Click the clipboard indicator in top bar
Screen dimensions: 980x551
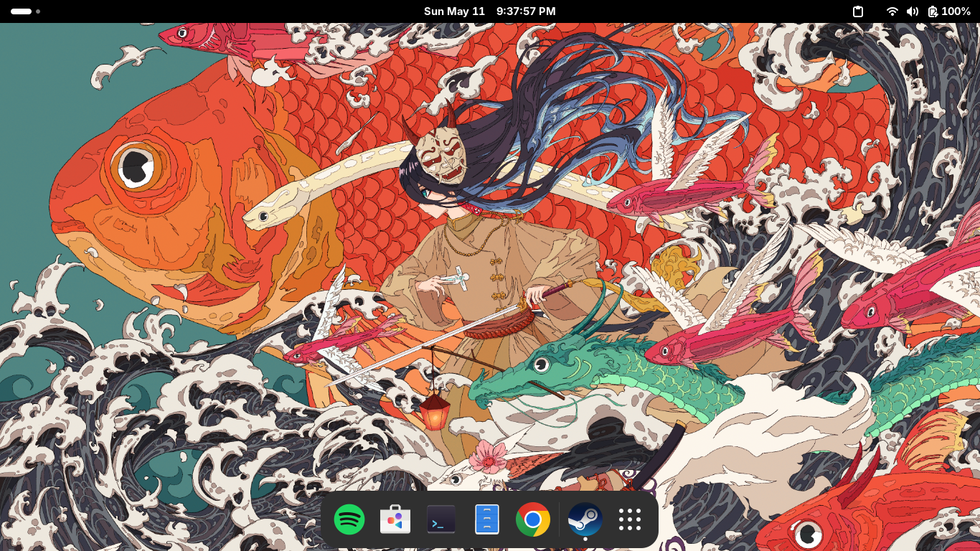point(858,11)
